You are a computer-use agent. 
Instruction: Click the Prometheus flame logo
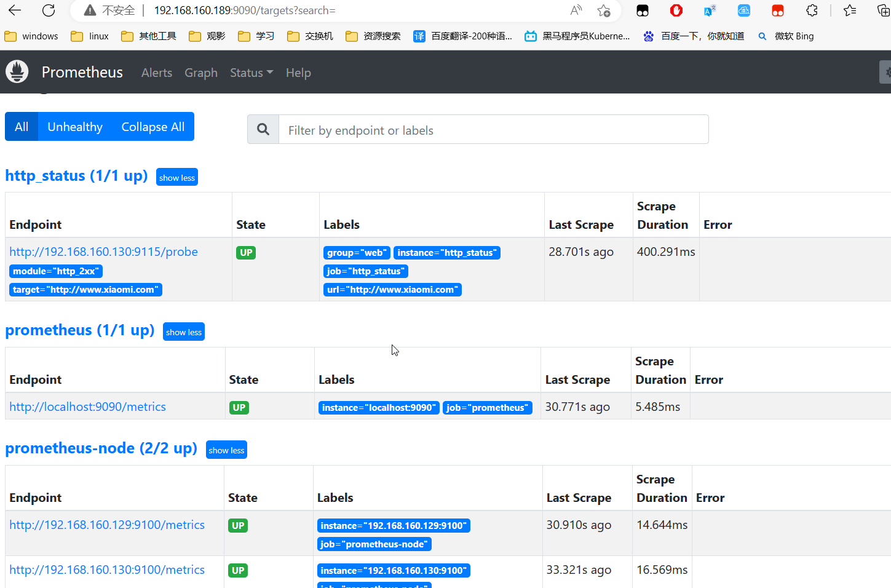[x=17, y=72]
